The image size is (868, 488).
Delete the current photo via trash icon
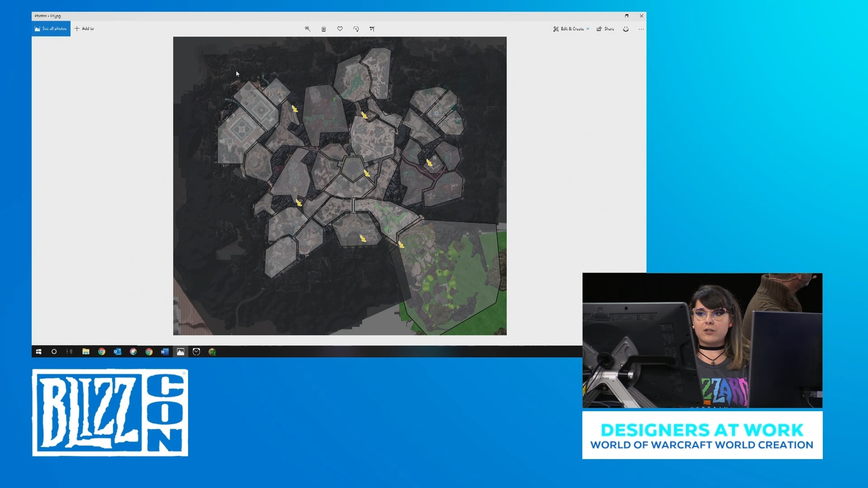[x=324, y=28]
